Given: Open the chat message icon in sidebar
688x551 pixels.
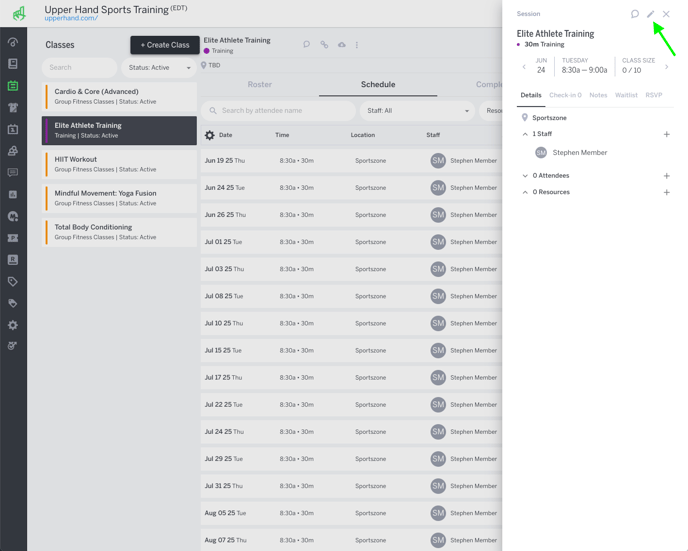Looking at the screenshot, I should point(13,172).
